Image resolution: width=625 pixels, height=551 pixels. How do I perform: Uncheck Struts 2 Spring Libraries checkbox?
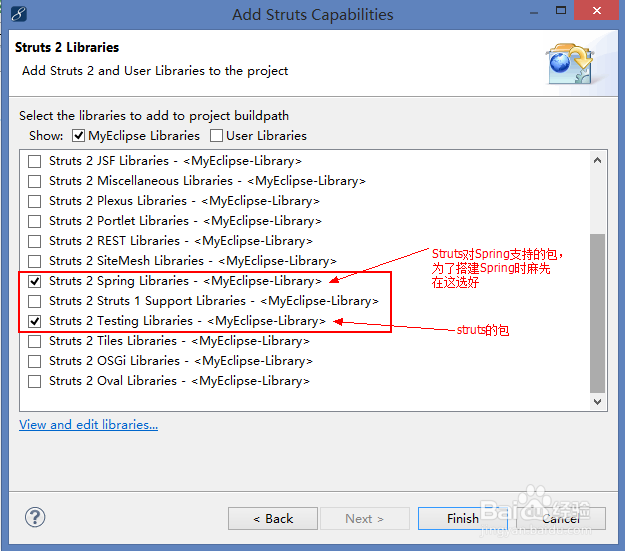(35, 281)
